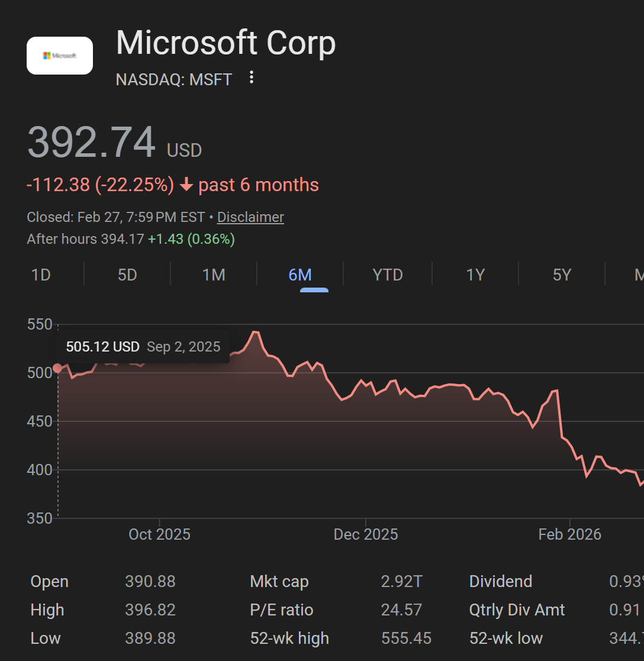The height and width of the screenshot is (661, 644).
Task: Switch chart to YTD view
Action: (388, 275)
